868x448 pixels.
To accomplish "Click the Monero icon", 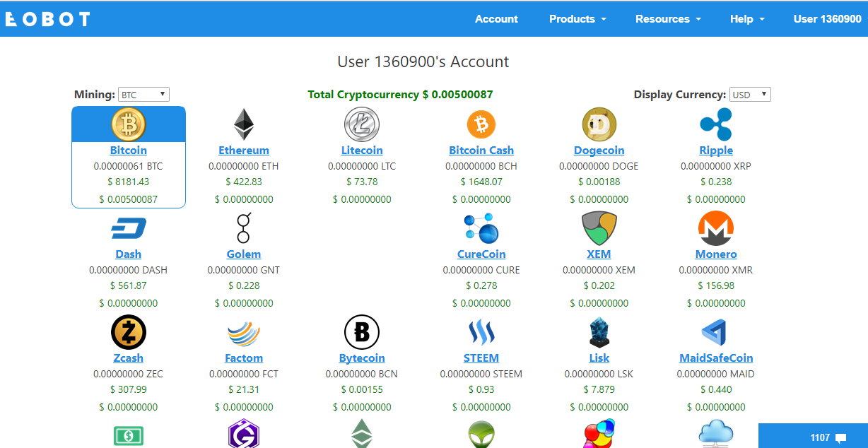I will [x=715, y=228].
